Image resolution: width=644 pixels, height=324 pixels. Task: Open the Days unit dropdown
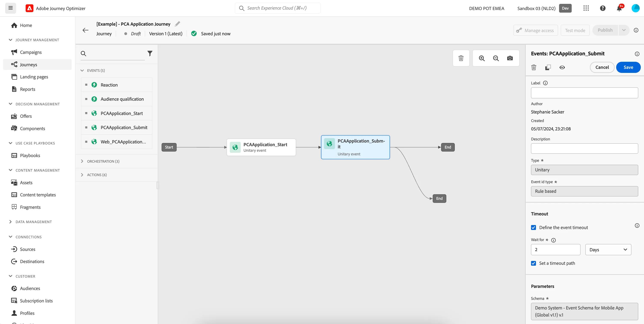pos(608,250)
